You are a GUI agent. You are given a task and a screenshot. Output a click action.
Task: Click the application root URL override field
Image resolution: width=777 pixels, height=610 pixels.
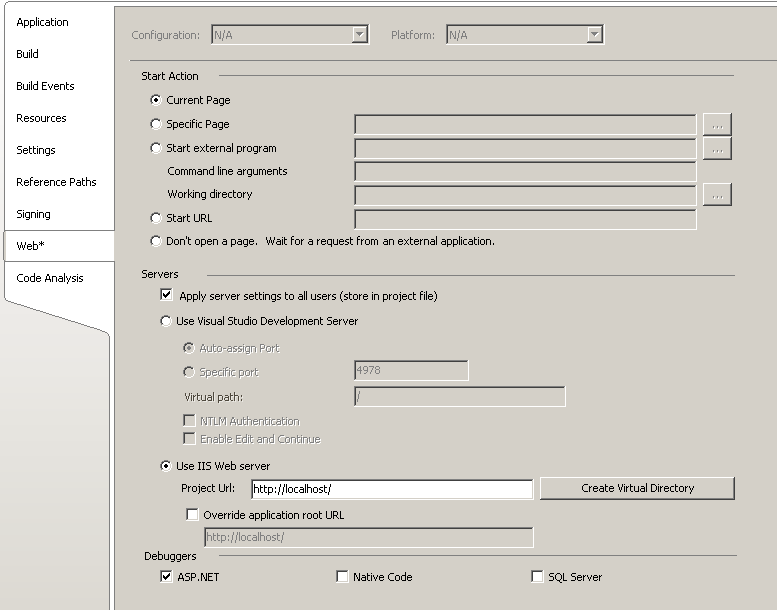click(369, 538)
